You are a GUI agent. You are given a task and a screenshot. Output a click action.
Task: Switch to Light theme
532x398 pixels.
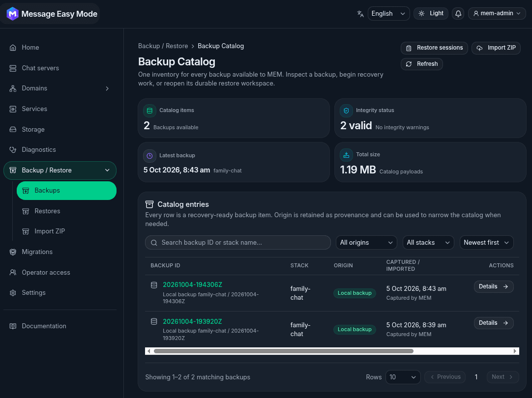pyautogui.click(x=431, y=14)
